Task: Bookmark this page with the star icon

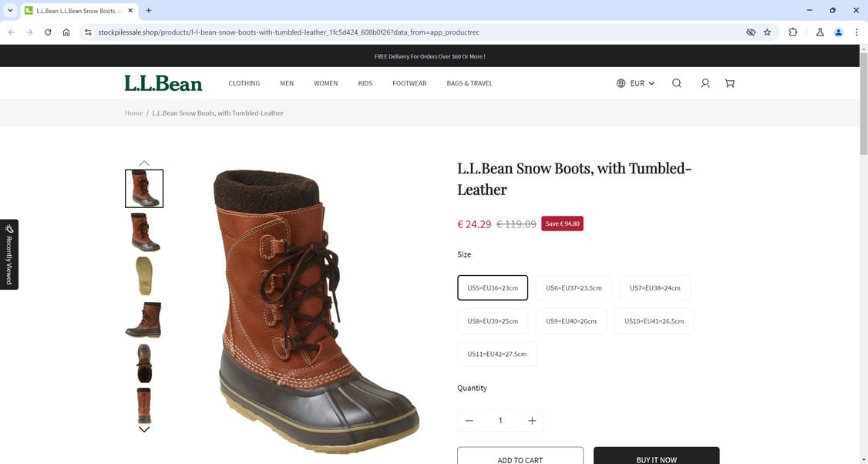Action: pos(767,32)
